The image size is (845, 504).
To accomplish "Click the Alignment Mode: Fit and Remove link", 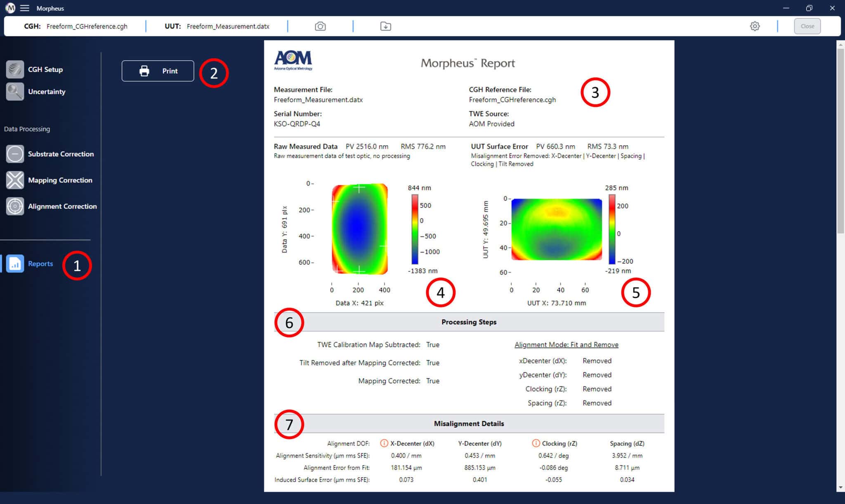I will (x=566, y=345).
